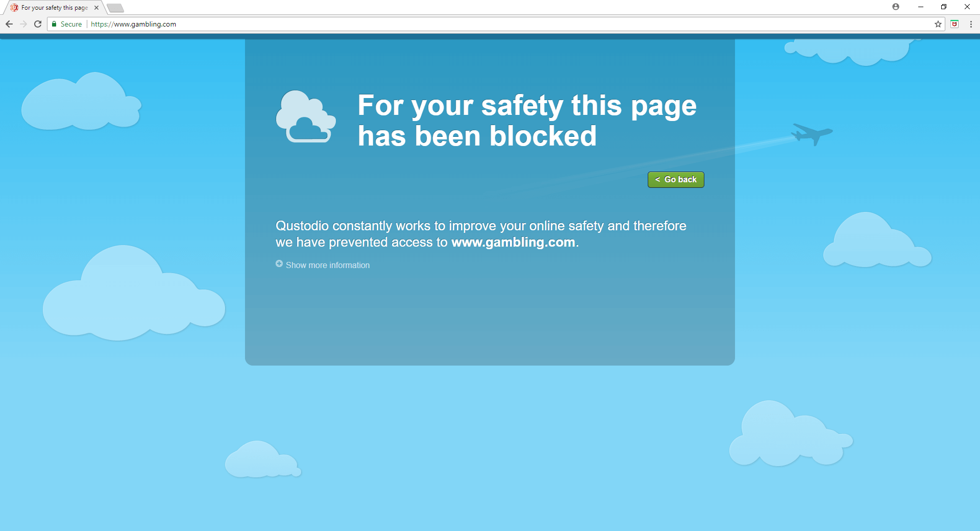This screenshot has width=980, height=531.
Task: Minimize the browser window
Action: point(921,7)
